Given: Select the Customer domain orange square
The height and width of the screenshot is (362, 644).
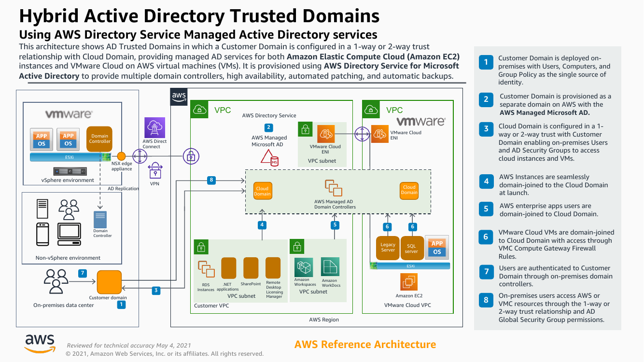Looking at the screenshot, I should (x=109, y=282).
